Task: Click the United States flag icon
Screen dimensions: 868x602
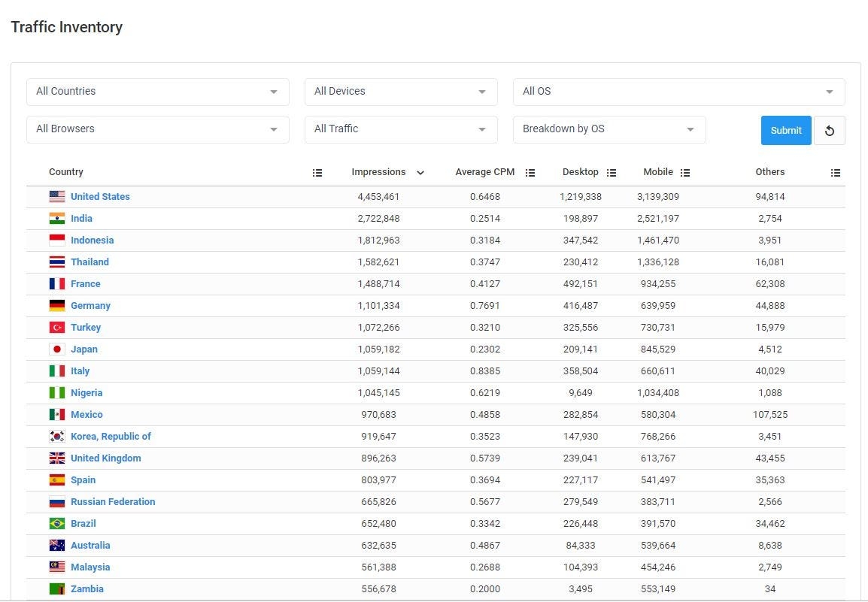Action: click(57, 197)
